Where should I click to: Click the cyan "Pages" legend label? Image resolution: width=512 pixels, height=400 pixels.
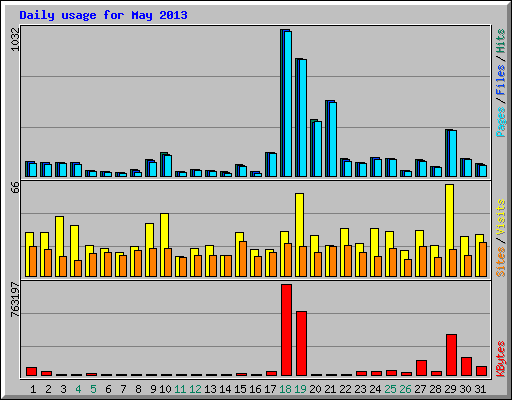[501, 122]
